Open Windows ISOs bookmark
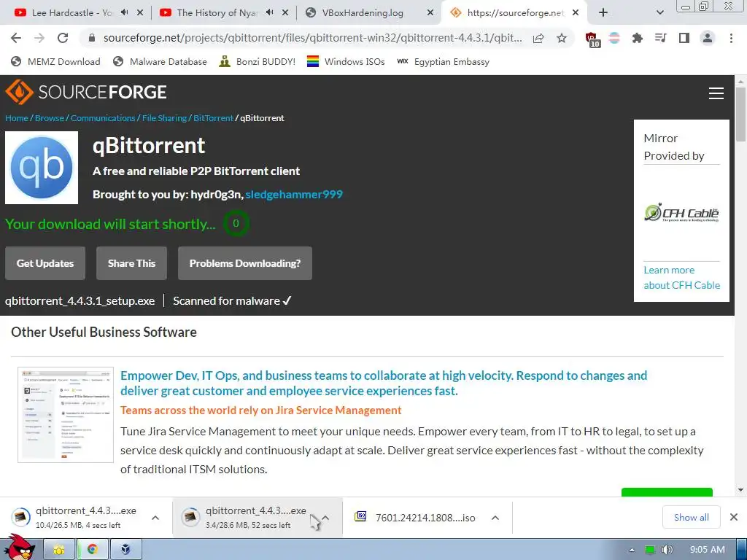Image resolution: width=747 pixels, height=560 pixels. [346, 61]
